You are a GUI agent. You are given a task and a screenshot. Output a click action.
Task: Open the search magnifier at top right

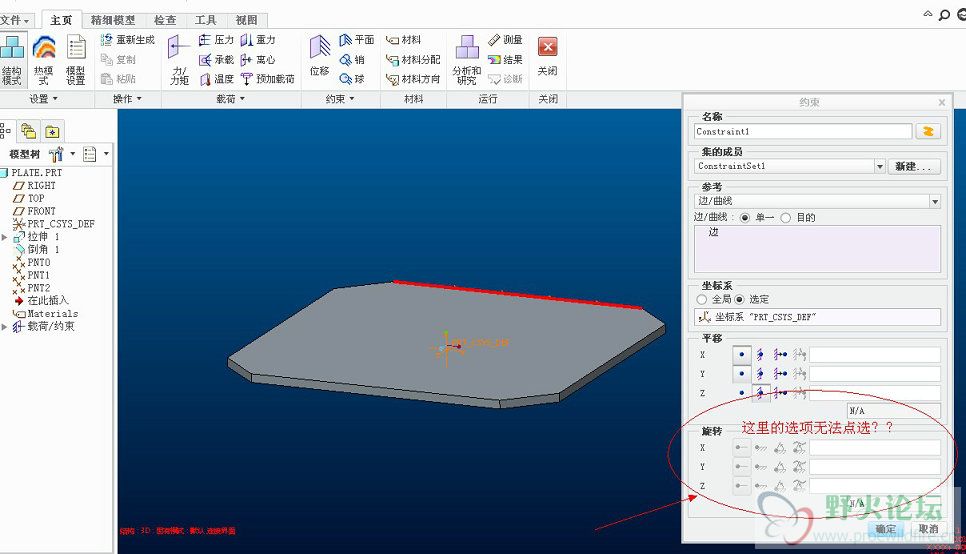point(944,15)
